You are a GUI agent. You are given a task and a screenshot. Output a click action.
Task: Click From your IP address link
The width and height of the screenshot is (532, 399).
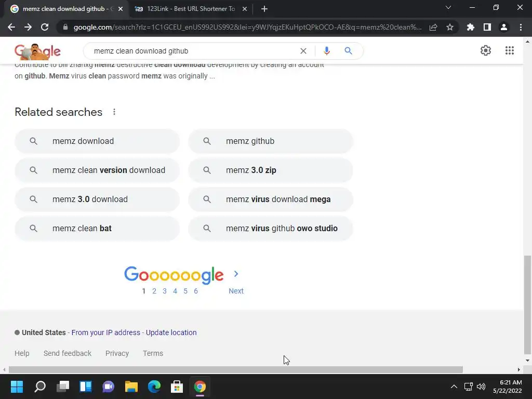pyautogui.click(x=106, y=332)
